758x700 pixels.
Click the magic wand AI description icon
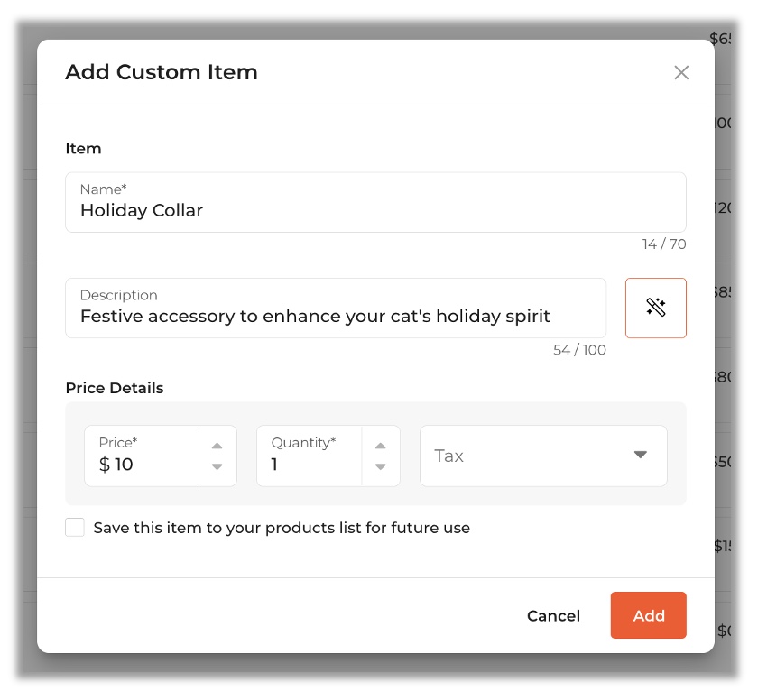pyautogui.click(x=656, y=308)
